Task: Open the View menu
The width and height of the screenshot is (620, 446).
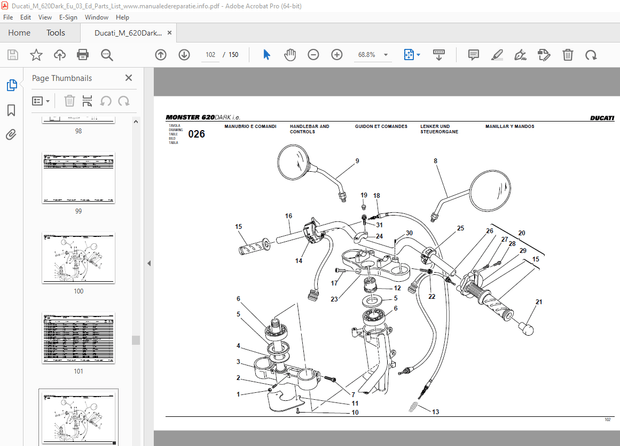Action: pyautogui.click(x=45, y=17)
